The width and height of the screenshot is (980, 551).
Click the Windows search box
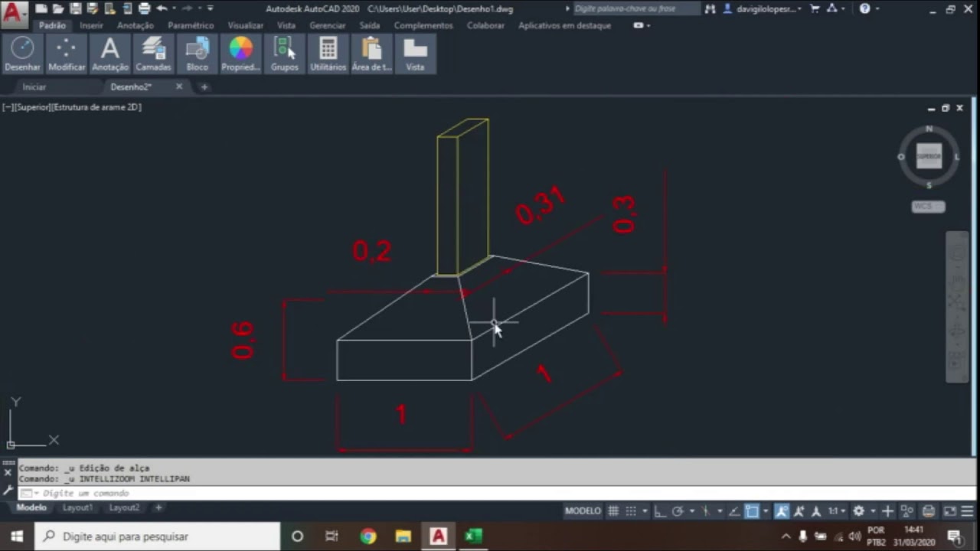pos(157,536)
